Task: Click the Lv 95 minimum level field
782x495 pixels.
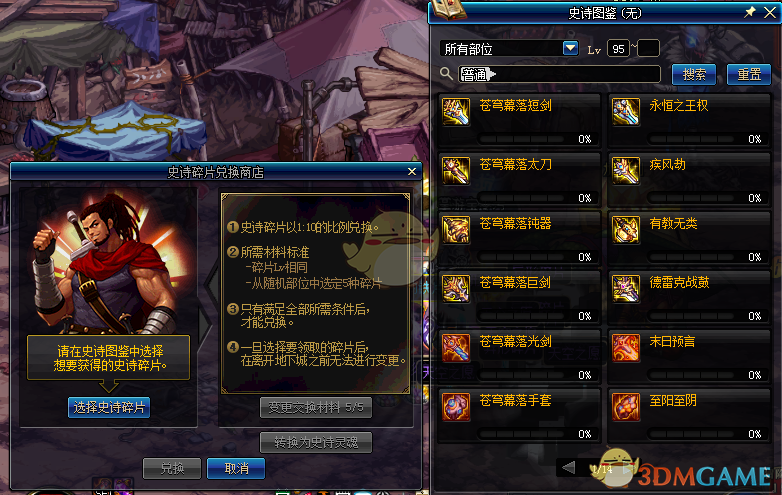Action: [618, 49]
